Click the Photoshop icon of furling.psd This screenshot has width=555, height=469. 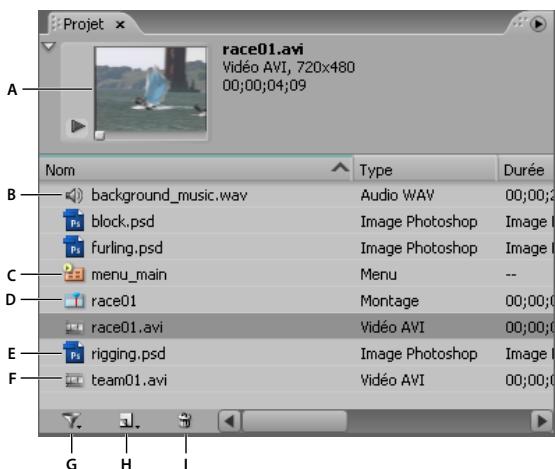(74, 246)
